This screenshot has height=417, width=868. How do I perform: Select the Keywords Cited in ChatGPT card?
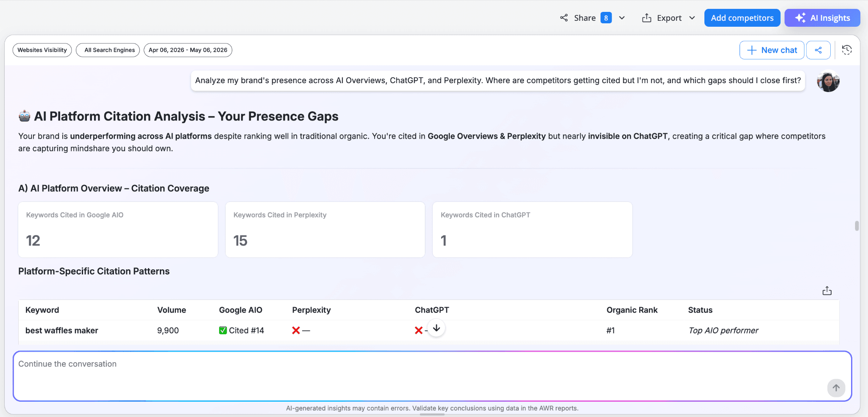532,229
